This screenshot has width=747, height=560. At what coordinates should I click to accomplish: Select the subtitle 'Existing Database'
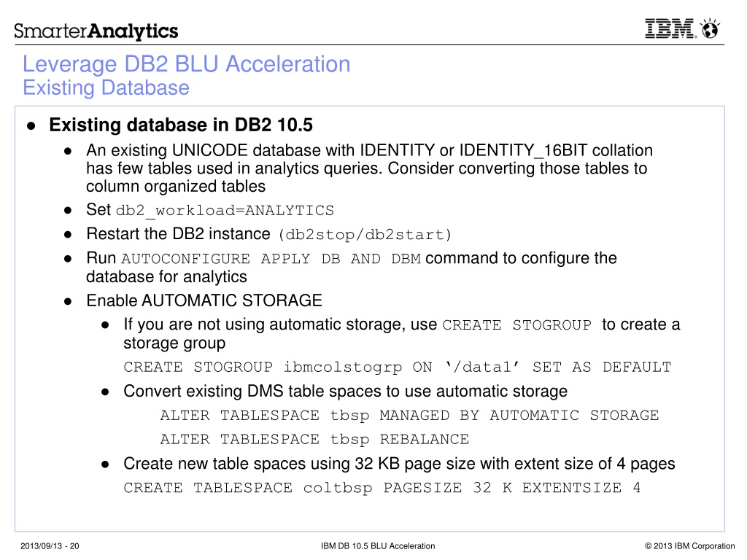pyautogui.click(x=106, y=87)
